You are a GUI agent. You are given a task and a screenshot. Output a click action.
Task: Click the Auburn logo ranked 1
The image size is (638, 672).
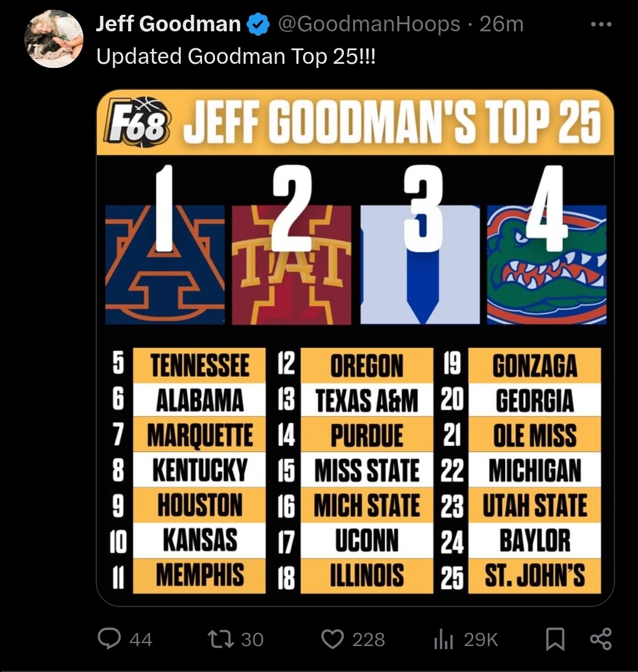pyautogui.click(x=165, y=265)
